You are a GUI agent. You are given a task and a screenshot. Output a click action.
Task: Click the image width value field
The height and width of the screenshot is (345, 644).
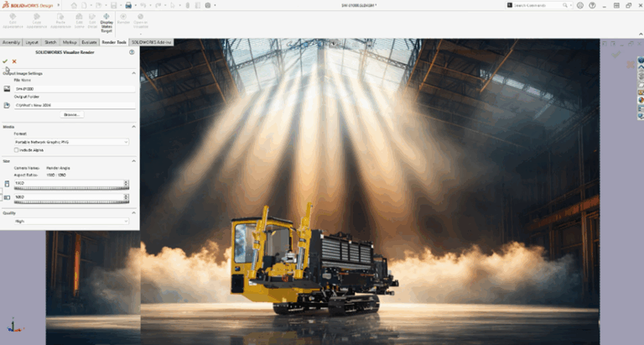(69, 183)
